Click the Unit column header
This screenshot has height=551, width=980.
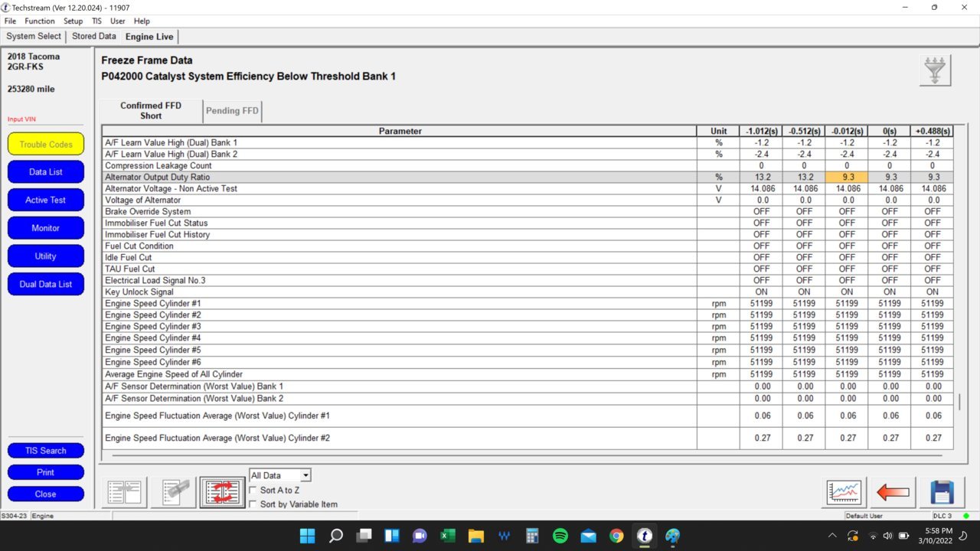718,131
